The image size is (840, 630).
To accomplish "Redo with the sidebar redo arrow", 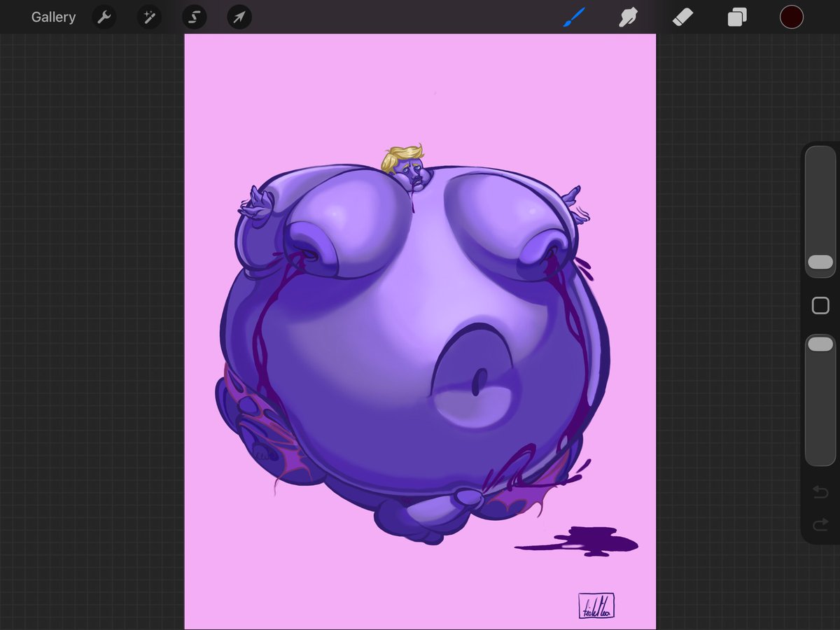I will (820, 525).
